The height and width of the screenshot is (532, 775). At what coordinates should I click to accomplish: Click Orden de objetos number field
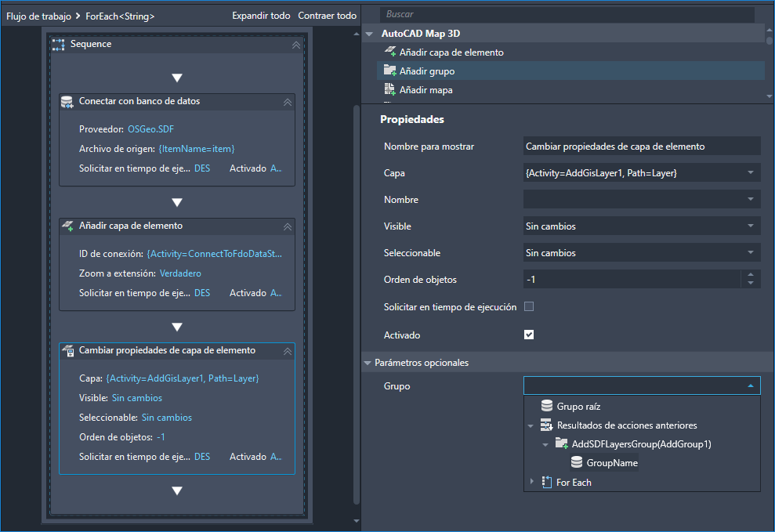click(x=632, y=279)
